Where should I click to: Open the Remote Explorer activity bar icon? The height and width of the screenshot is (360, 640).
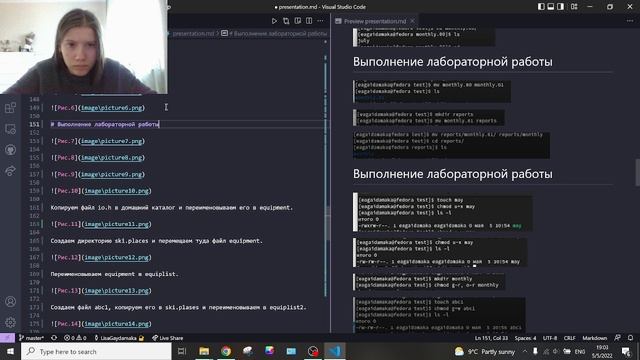tap(10, 129)
